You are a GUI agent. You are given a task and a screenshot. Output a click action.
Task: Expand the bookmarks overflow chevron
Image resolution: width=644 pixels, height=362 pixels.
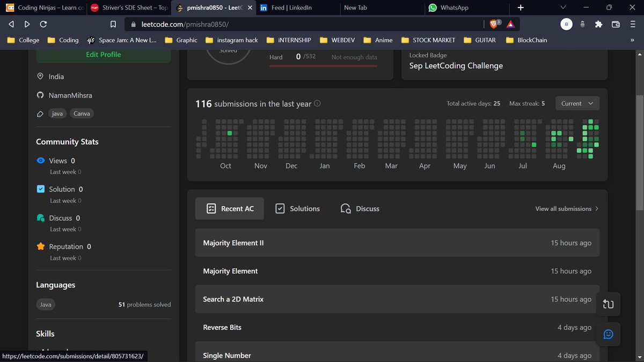click(632, 40)
